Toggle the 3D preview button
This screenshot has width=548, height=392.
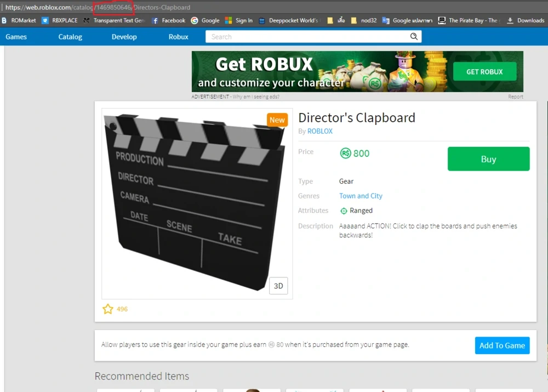coord(278,286)
